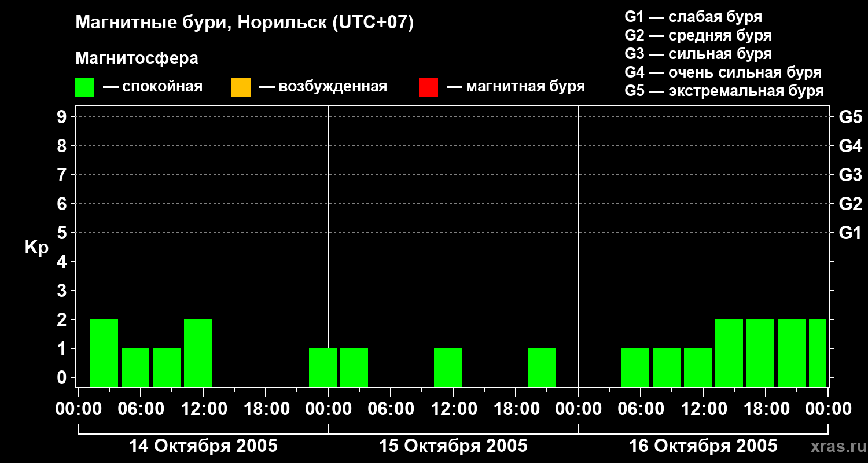Click the green 'спокойная' legend swatch
868x463 pixels.
[84, 87]
